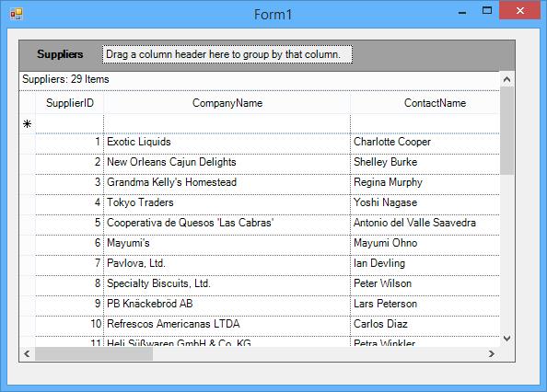
Task: Select the 'Mayumi's' company cell
Action: click(227, 245)
